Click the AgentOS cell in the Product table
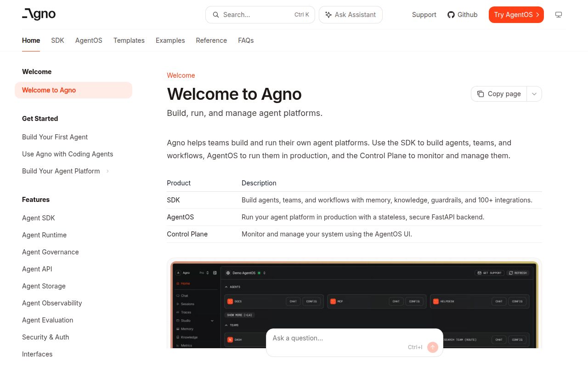 point(181,217)
